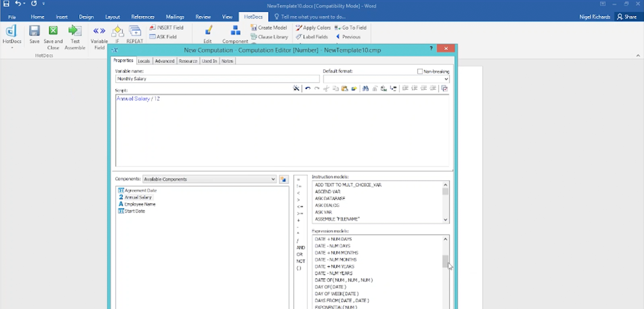This screenshot has width=644, height=309.
Task: Open the Mailings ribbon tab
Action: [175, 17]
